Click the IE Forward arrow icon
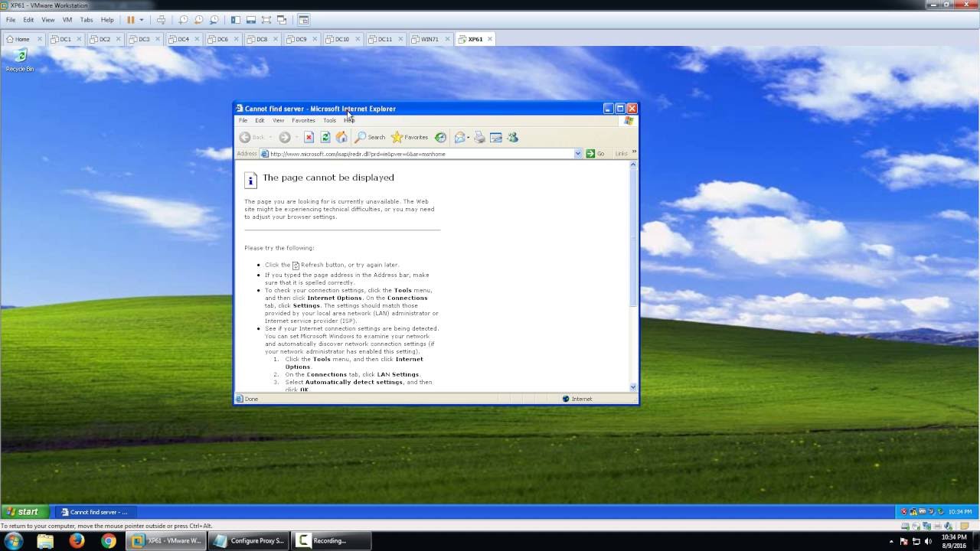The height and width of the screenshot is (551, 980). click(x=284, y=137)
